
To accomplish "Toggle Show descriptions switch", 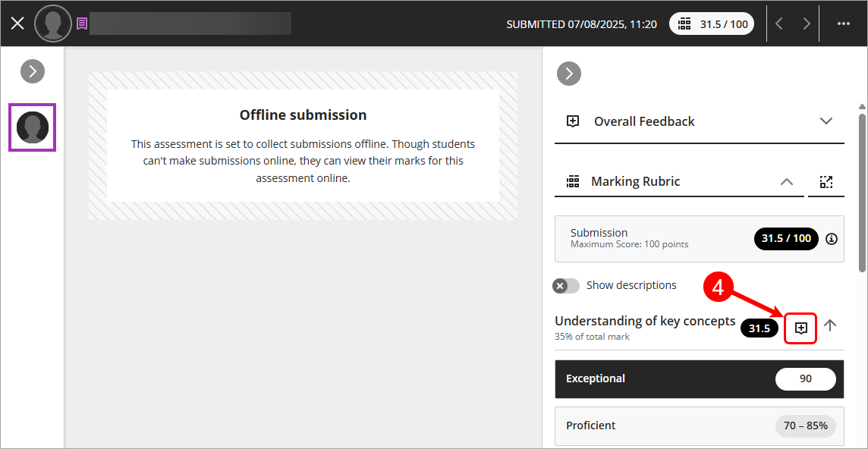I will tap(566, 286).
